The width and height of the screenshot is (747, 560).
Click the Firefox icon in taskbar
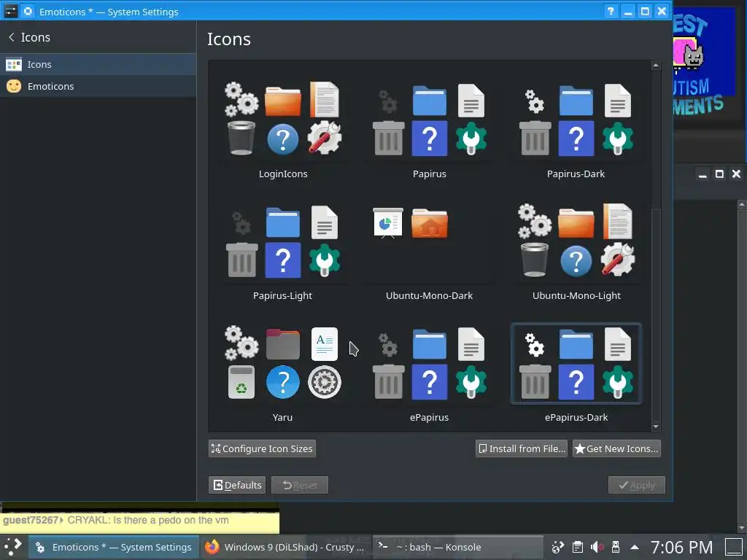click(212, 547)
